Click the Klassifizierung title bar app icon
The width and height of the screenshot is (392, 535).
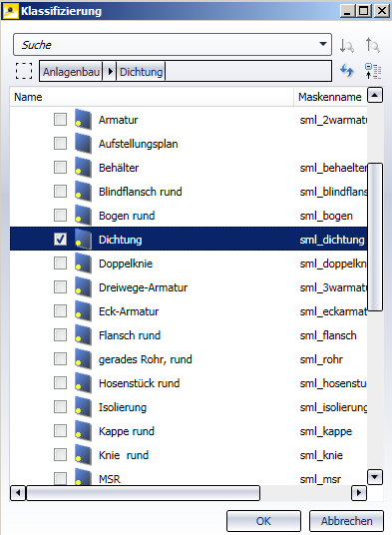11,11
